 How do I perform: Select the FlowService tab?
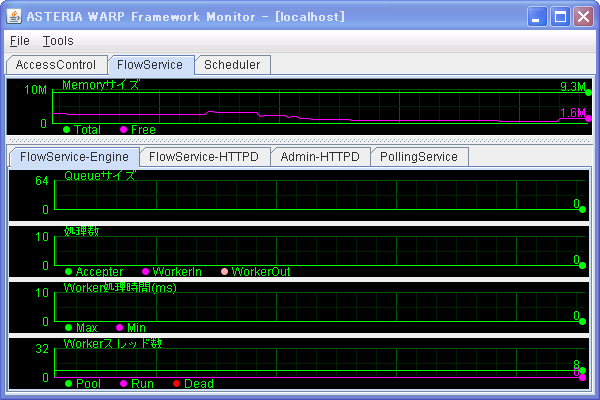tap(150, 65)
